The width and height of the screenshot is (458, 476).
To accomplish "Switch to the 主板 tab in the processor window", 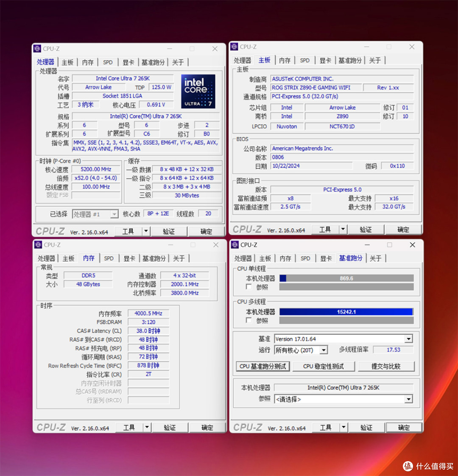I will (x=67, y=62).
